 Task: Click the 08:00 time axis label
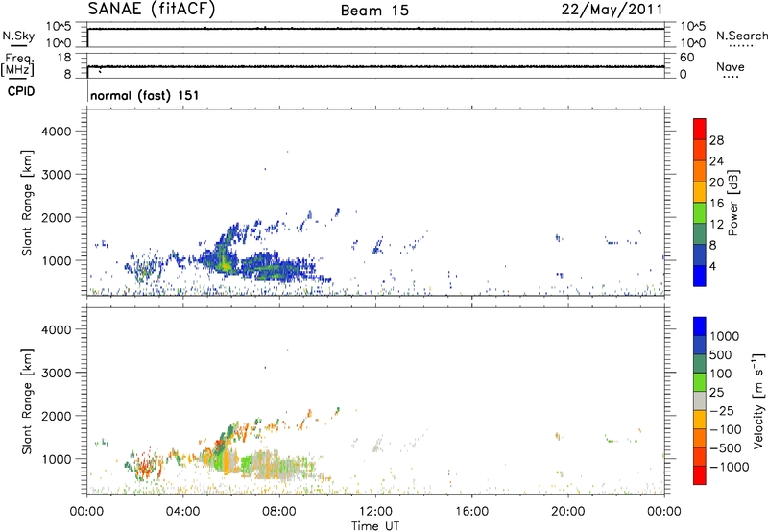(278, 512)
